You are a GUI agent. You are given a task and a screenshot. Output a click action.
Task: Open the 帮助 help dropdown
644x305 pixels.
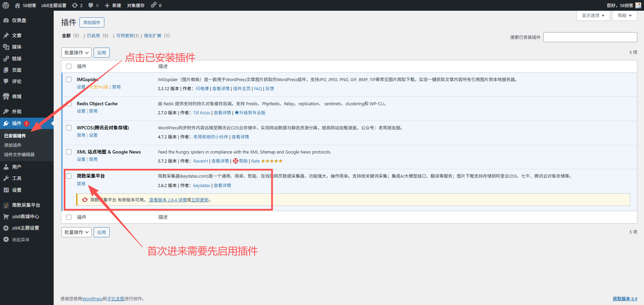pyautogui.click(x=624, y=15)
